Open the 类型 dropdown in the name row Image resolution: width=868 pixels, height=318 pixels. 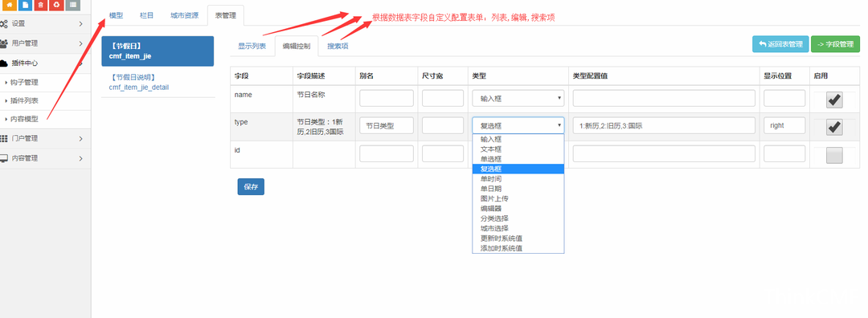pos(518,99)
